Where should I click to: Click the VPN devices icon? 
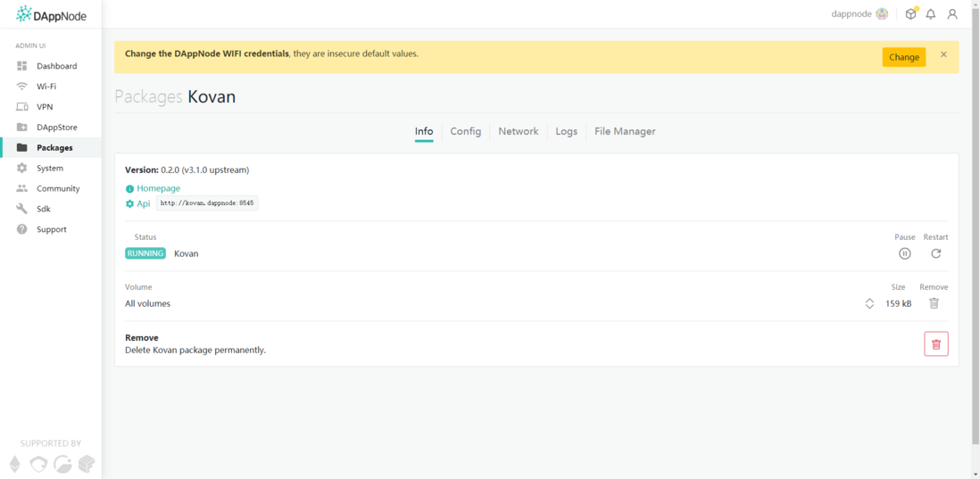tap(22, 107)
